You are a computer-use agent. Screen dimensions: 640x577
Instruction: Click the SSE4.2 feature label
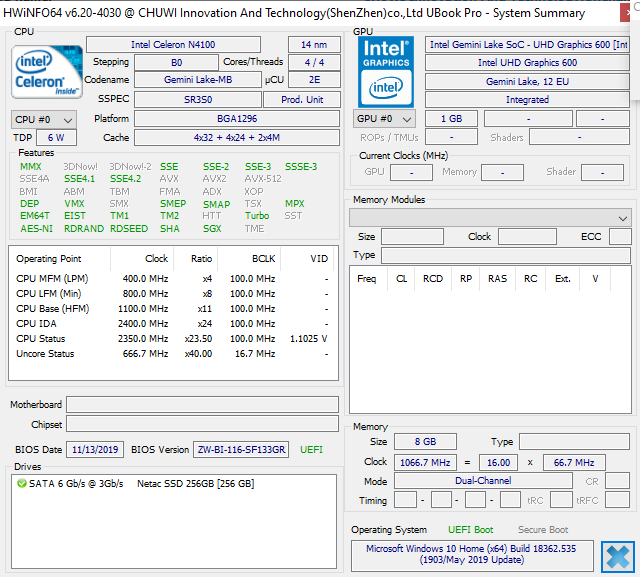point(125,179)
